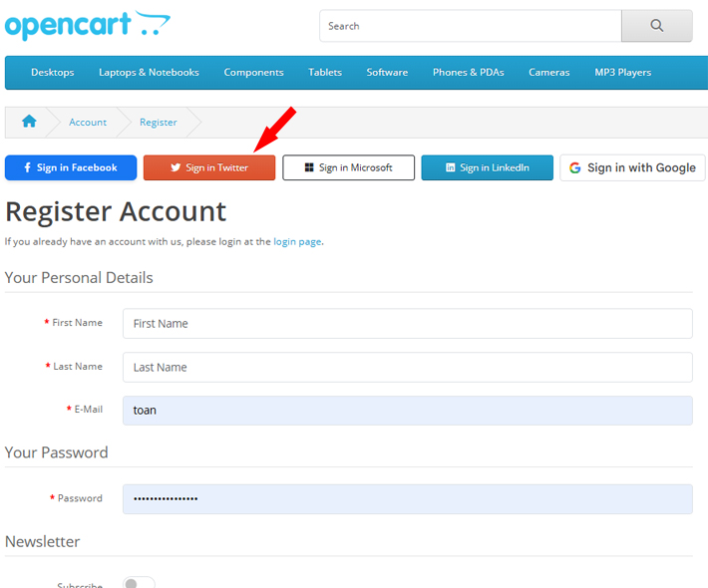Click Sign in Twitter button
This screenshot has width=708, height=588.
coord(209,167)
